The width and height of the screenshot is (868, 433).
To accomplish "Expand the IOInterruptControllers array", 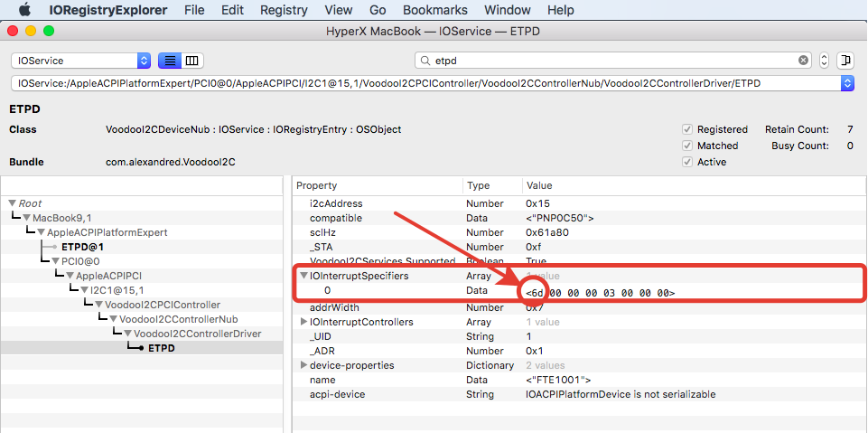I will [303, 322].
